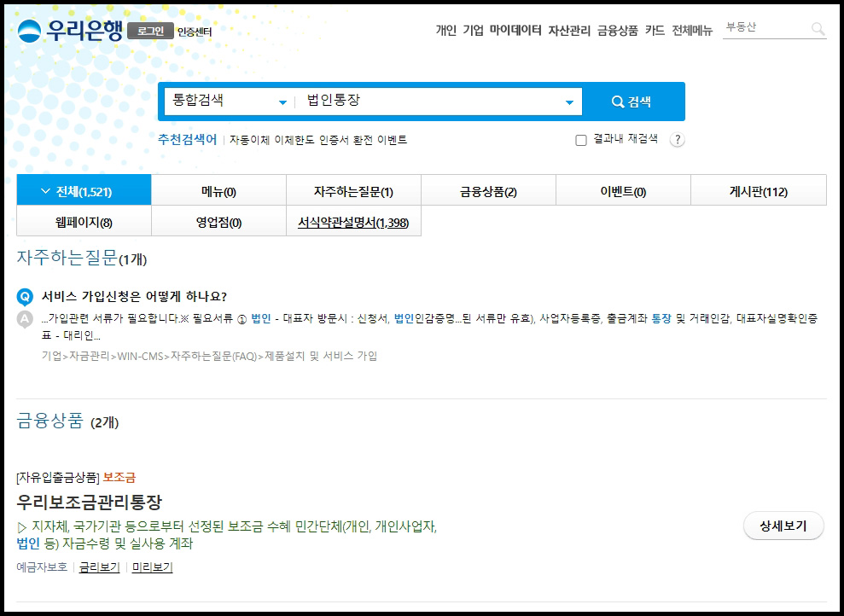
Task: Open FAQ 서비스 가입신청은 어떻게 하나요?
Action: click(x=134, y=296)
